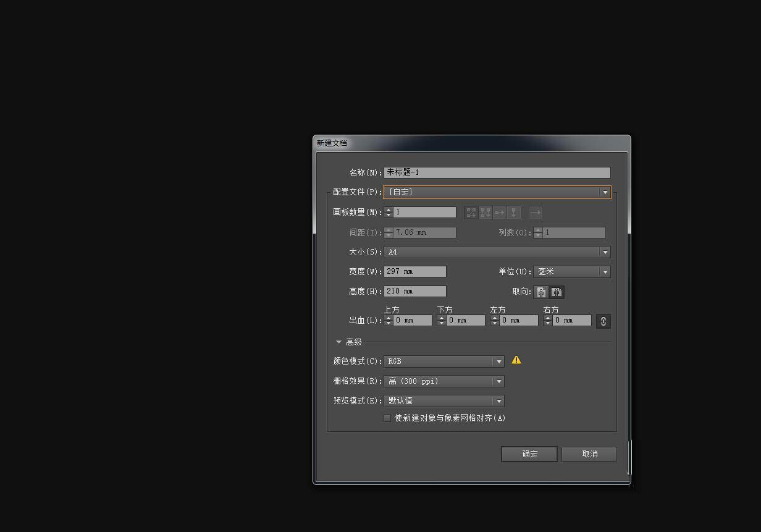The image size is (761, 532).
Task: Choose the portrait orientation icon
Action: coord(542,292)
